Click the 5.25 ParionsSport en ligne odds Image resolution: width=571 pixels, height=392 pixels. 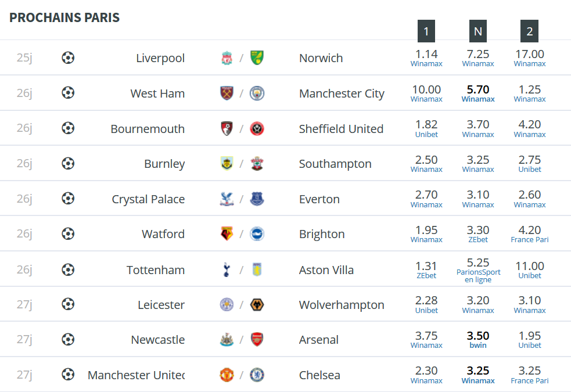[478, 271]
